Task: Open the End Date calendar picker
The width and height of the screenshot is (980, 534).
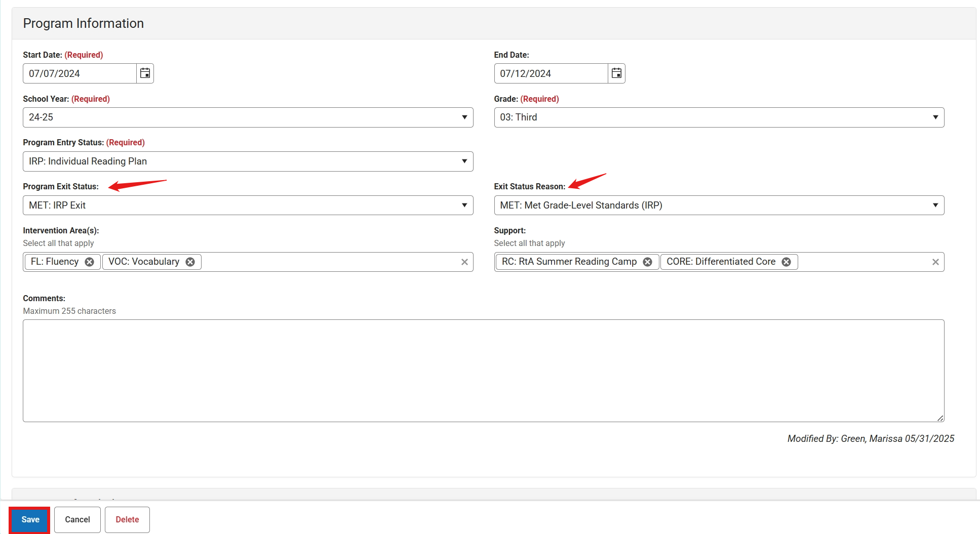Action: pyautogui.click(x=616, y=73)
